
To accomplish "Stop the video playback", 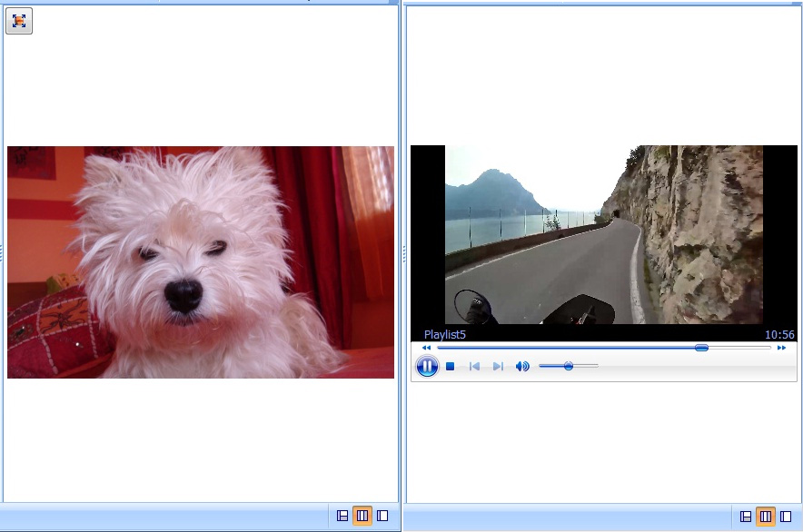I will [x=451, y=366].
